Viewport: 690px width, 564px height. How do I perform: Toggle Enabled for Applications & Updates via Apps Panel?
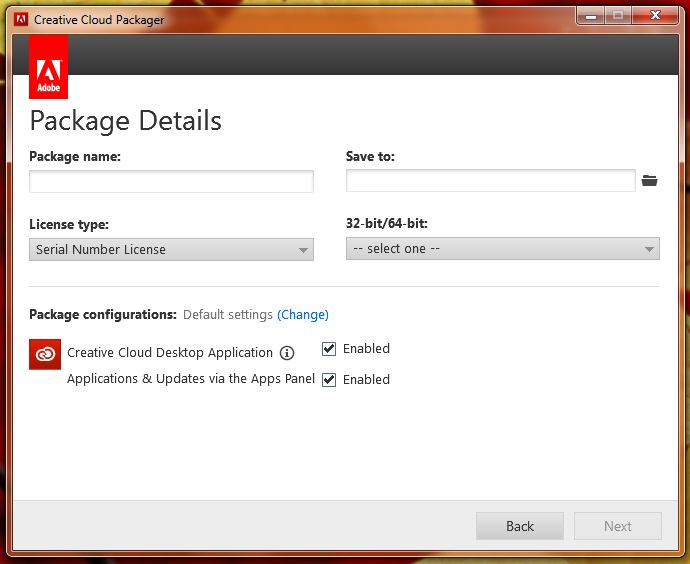329,380
